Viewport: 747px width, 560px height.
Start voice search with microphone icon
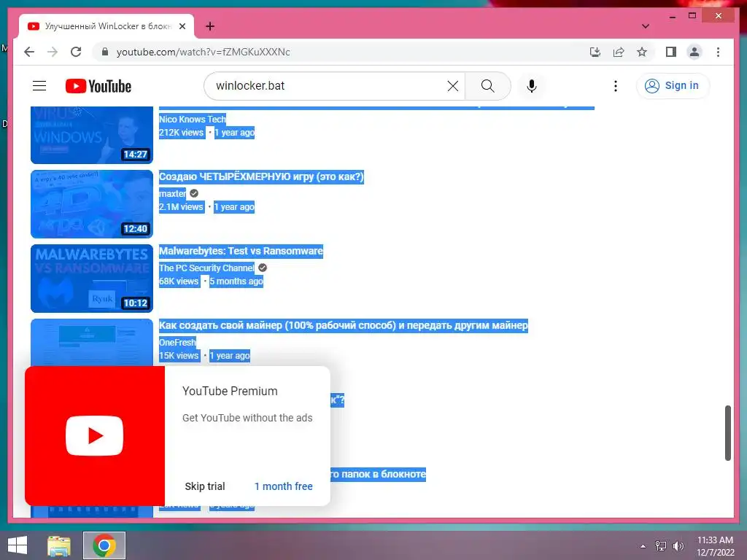[532, 86]
